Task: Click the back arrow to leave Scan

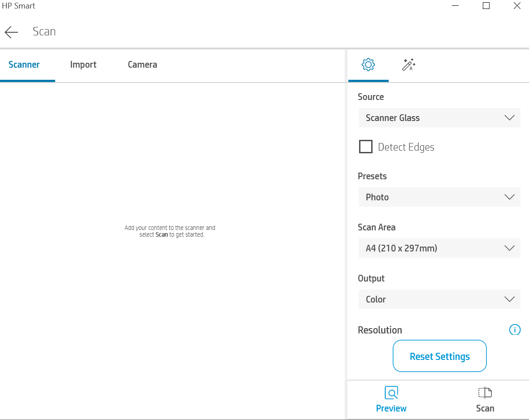Action: [11, 31]
